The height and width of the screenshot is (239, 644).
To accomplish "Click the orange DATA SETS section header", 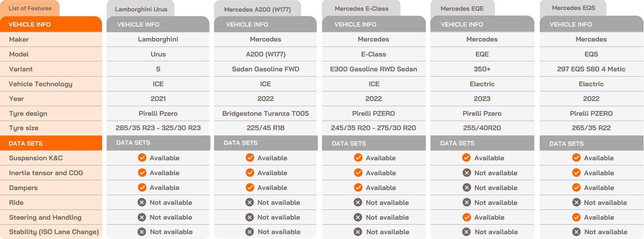I will click(x=51, y=143).
